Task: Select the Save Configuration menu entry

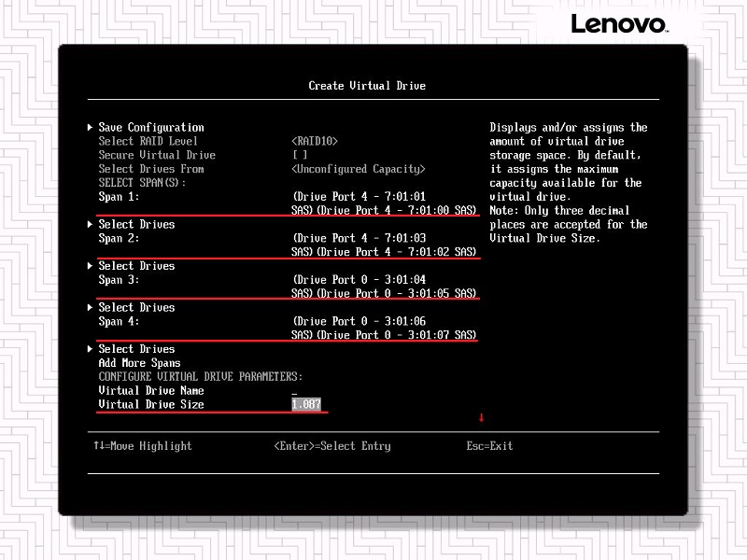Action: coord(150,127)
